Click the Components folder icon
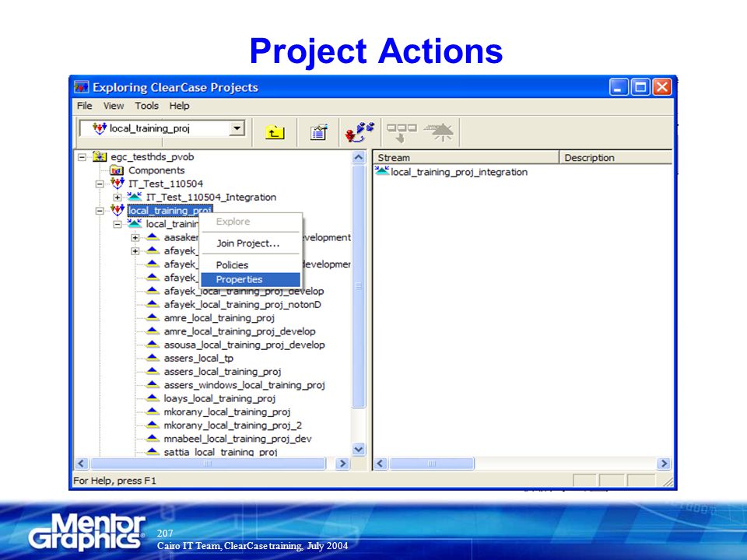This screenshot has width=747, height=560. (x=117, y=170)
